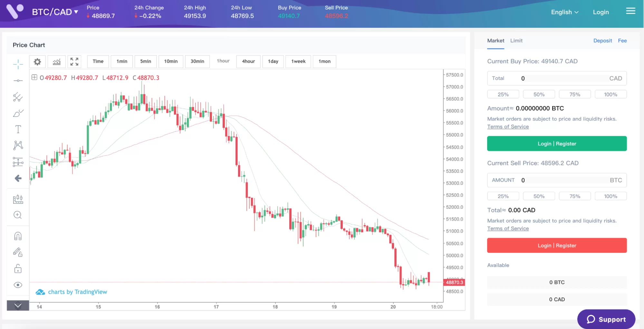Open Terms of Service under sell section
Viewport: 644px width, 329px height.
coord(508,229)
